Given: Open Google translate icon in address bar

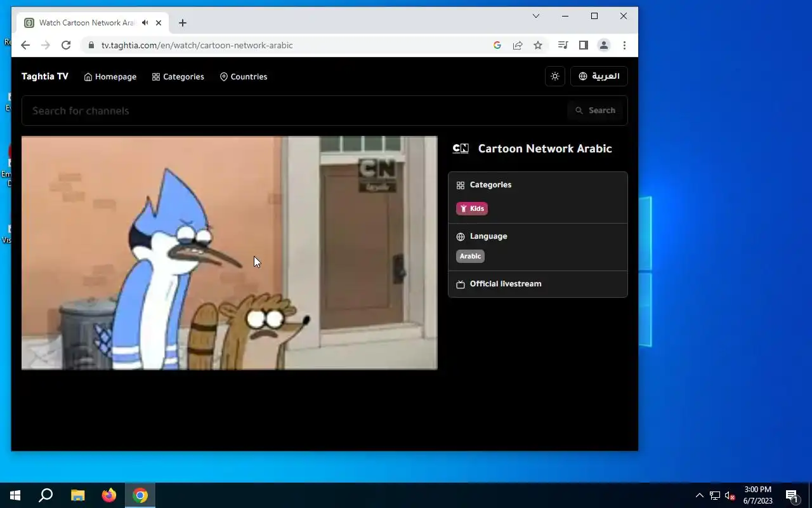Looking at the screenshot, I should pos(497,45).
